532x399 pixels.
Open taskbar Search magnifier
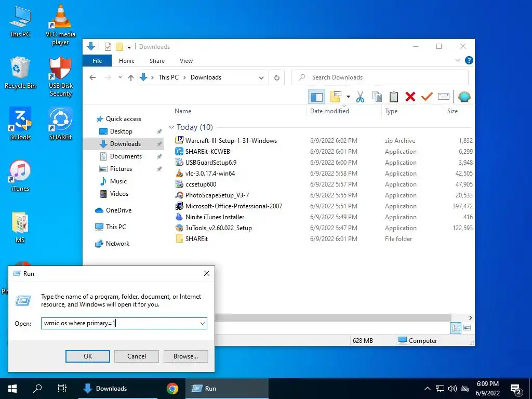(x=37, y=389)
